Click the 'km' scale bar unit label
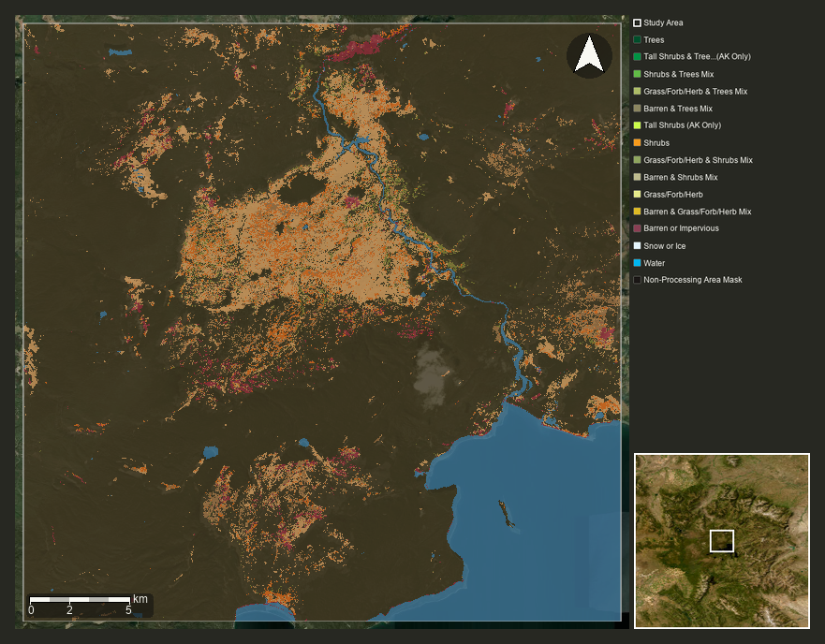Viewport: 825px width, 644px height. (x=140, y=599)
